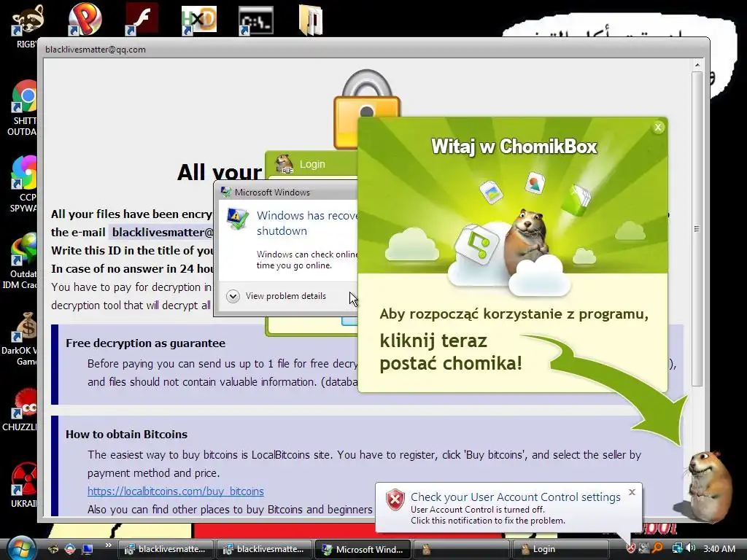The image size is (747, 560).
Task: Click the 'Witaj w ChomikBox' heading
Action: (x=514, y=146)
